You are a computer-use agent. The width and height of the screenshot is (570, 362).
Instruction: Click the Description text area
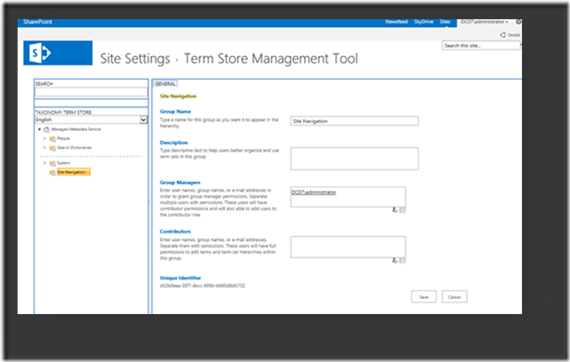coord(354,158)
